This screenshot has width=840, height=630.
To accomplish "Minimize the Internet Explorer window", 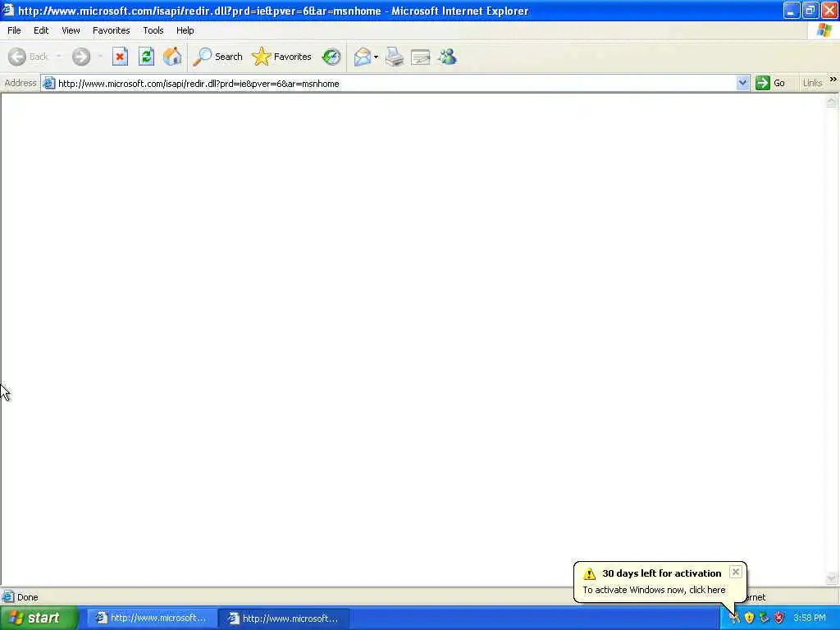I will click(x=791, y=10).
